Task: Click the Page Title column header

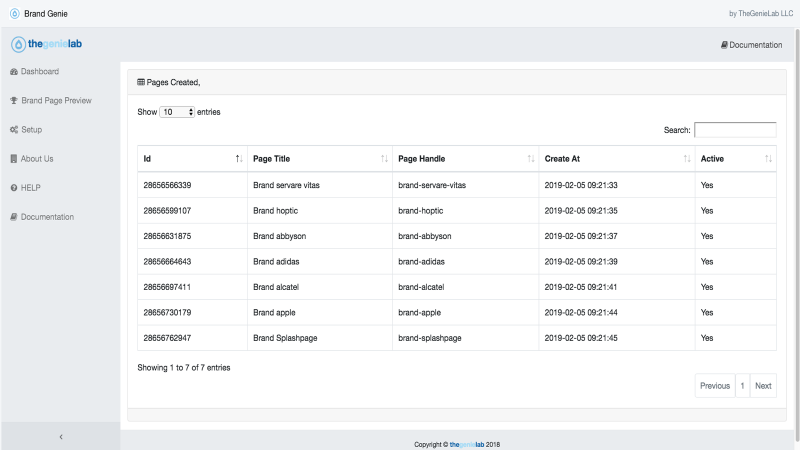Action: (x=320, y=159)
